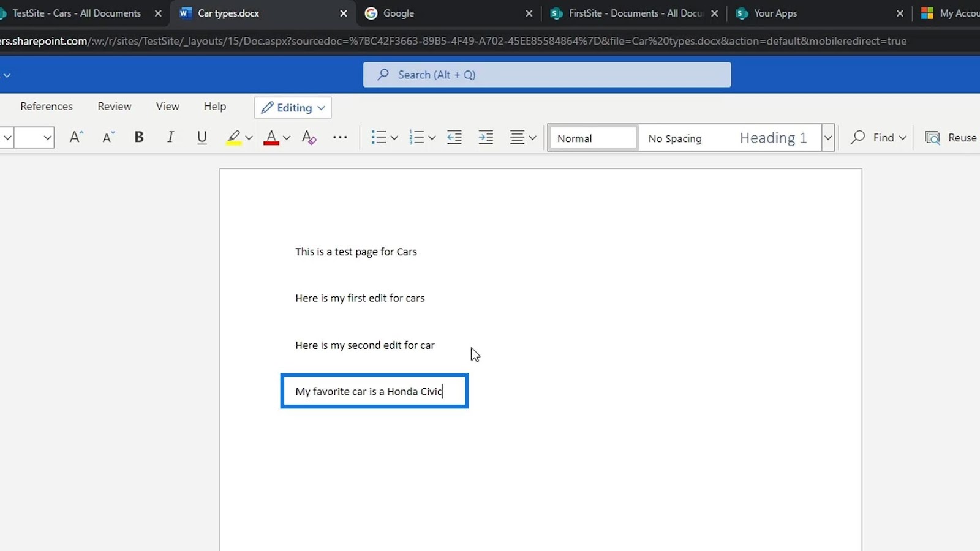Click the Search (Alt + Q) box
Screen dimensions: 980x551
coord(546,75)
